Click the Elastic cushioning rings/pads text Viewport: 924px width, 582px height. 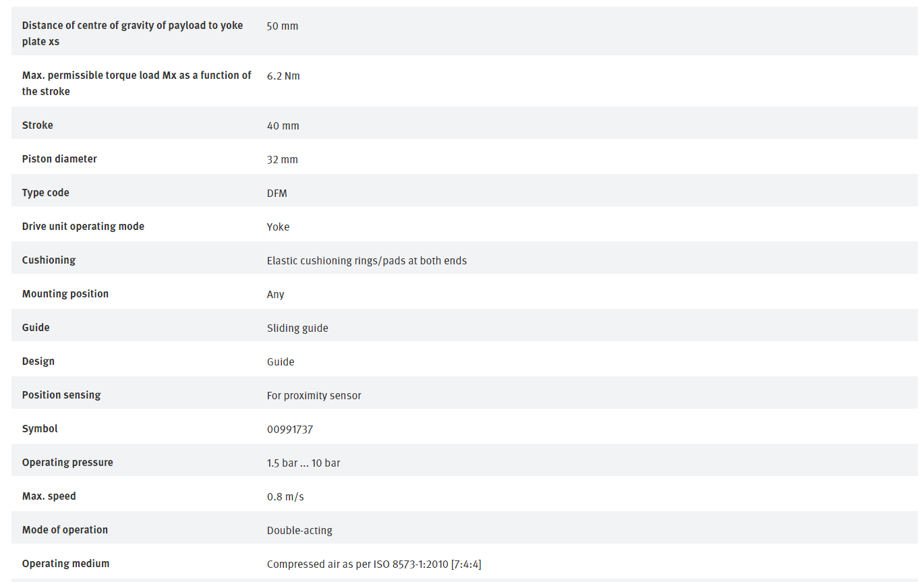[x=366, y=261]
